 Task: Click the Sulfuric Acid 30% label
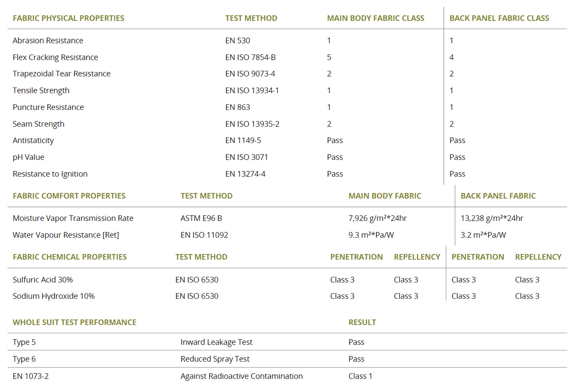43,280
